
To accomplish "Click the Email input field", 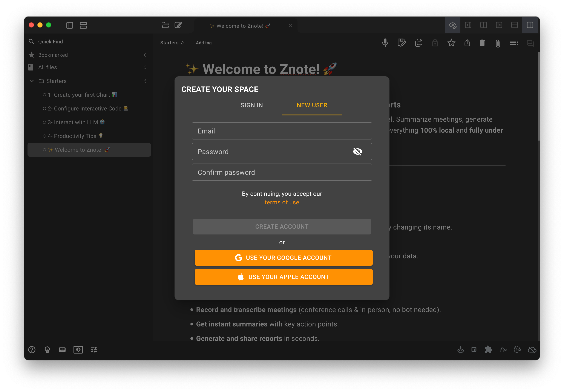I will coord(282,131).
